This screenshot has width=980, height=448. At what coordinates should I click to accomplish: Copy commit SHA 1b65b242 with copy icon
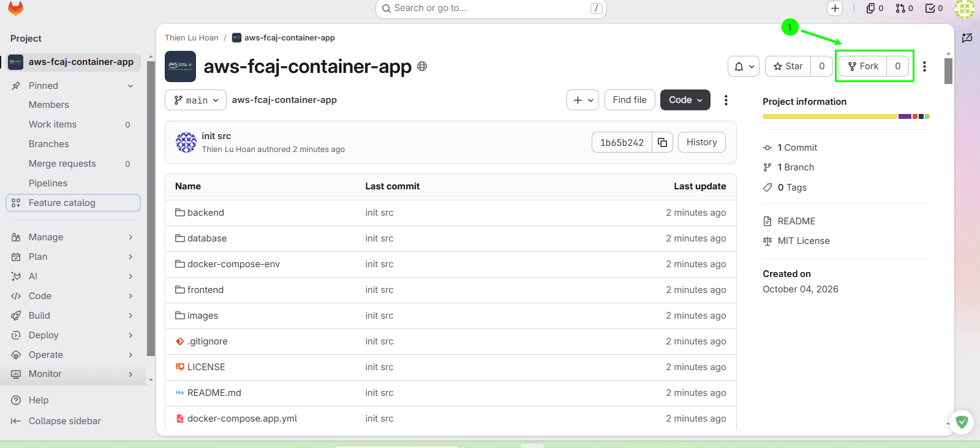662,142
